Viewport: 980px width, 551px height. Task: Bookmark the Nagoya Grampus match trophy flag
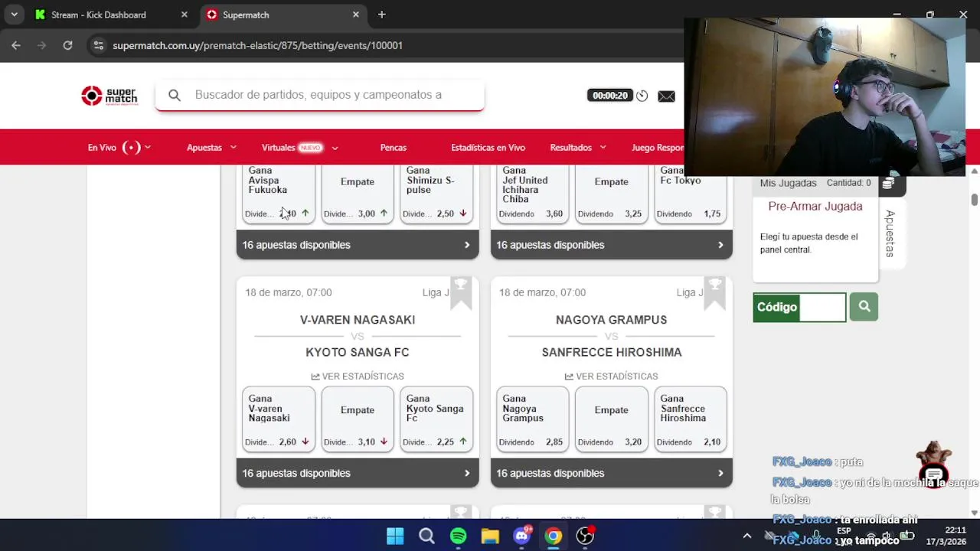tap(715, 293)
